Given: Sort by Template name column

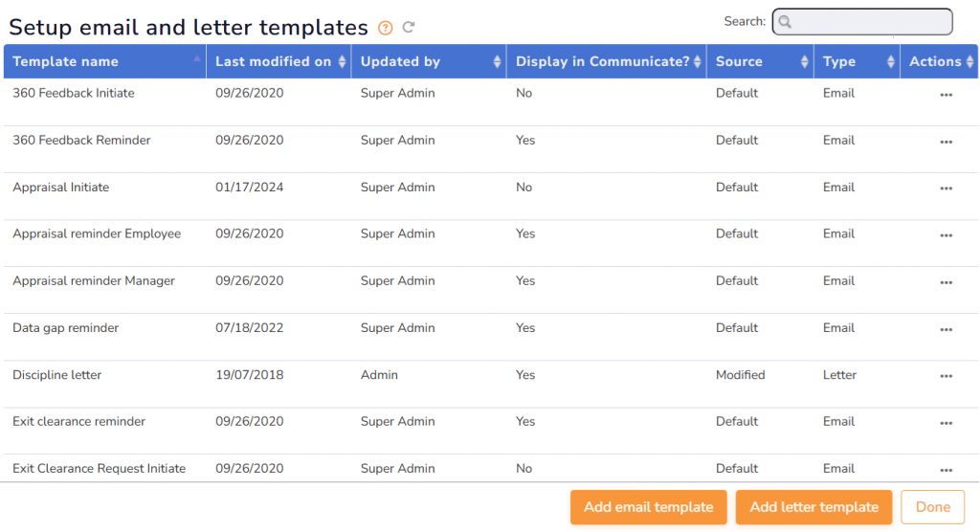Looking at the screenshot, I should (105, 61).
